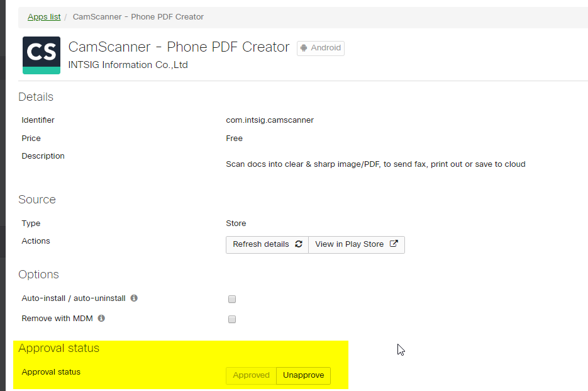Screen dimensions: 588x391
Task: Open the View in Play Store button
Action: pos(350,244)
